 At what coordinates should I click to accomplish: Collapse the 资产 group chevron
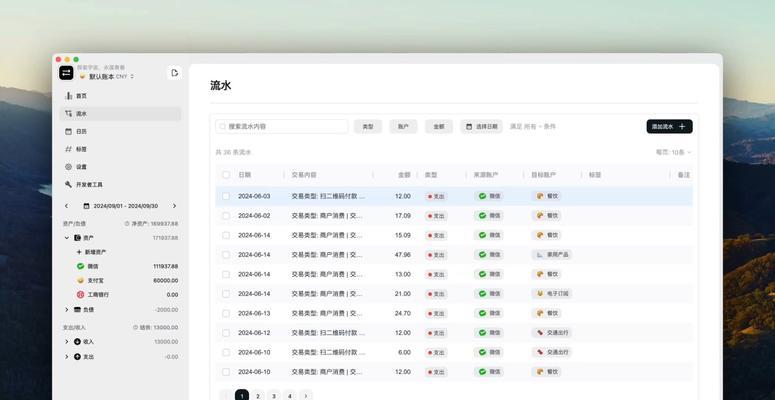coord(67,238)
